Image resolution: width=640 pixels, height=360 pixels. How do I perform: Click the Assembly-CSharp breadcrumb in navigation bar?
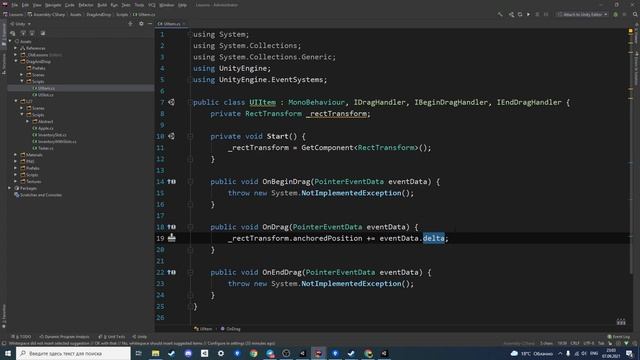tap(47, 14)
